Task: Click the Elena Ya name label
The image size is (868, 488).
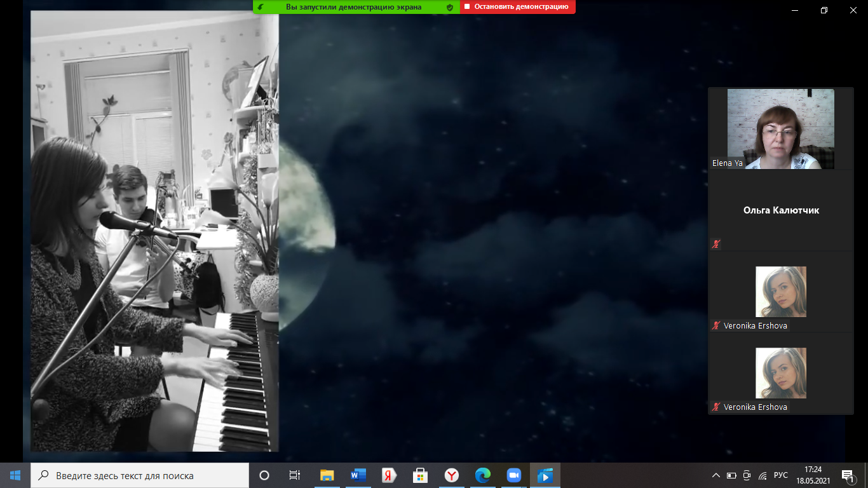Action: (728, 163)
